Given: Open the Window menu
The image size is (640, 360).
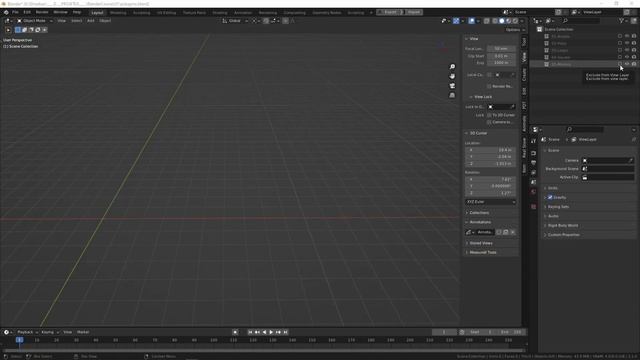Looking at the screenshot, I should (60, 12).
